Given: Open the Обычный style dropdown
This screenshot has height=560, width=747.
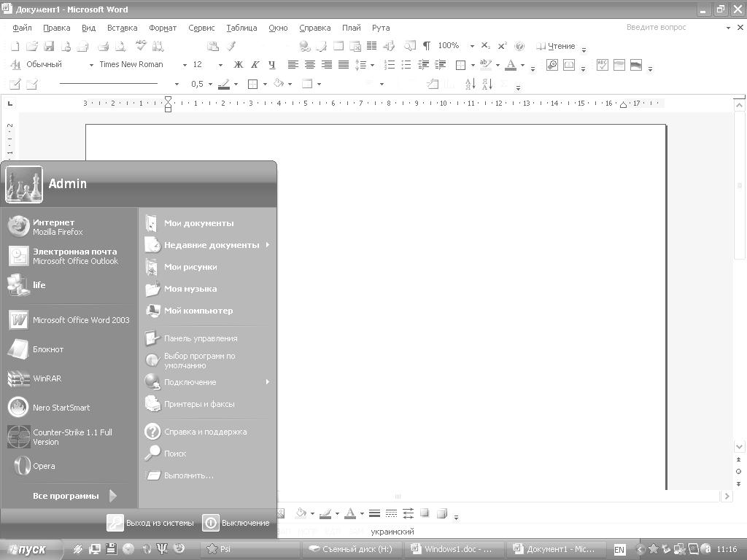Looking at the screenshot, I should 91,65.
